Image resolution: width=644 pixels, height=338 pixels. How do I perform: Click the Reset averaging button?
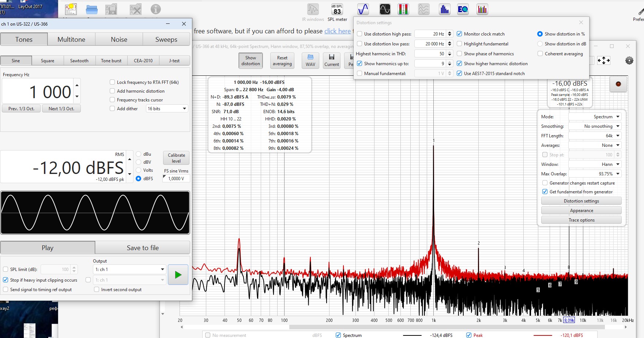click(282, 61)
